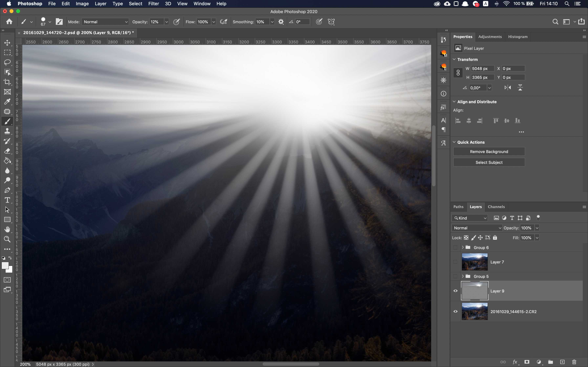Click the Eyedropper tool

tap(7, 101)
